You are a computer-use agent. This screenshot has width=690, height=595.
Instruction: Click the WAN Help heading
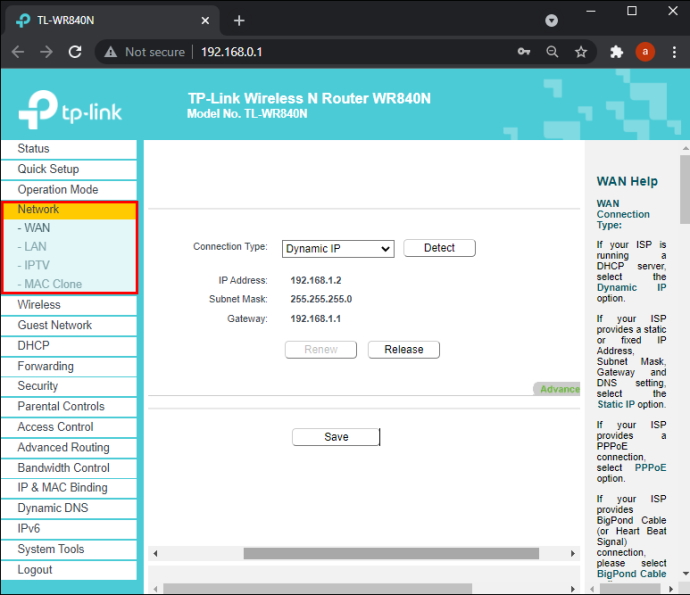pos(627,181)
